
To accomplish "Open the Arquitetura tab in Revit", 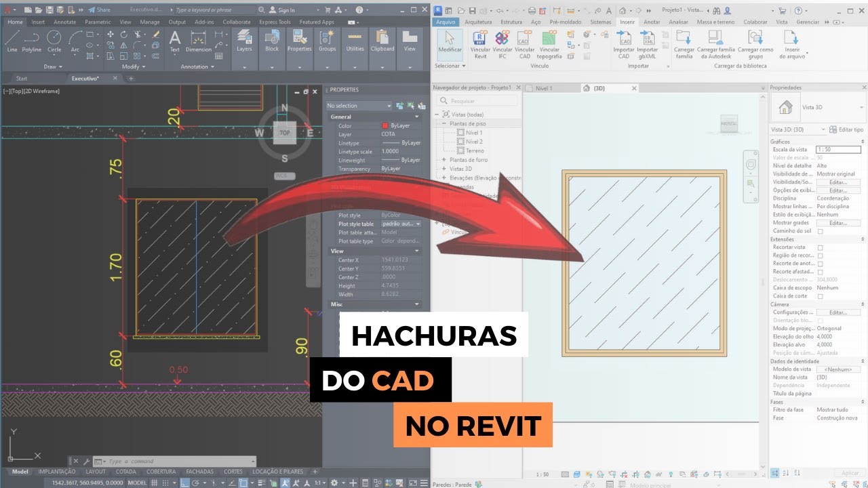I will (478, 22).
